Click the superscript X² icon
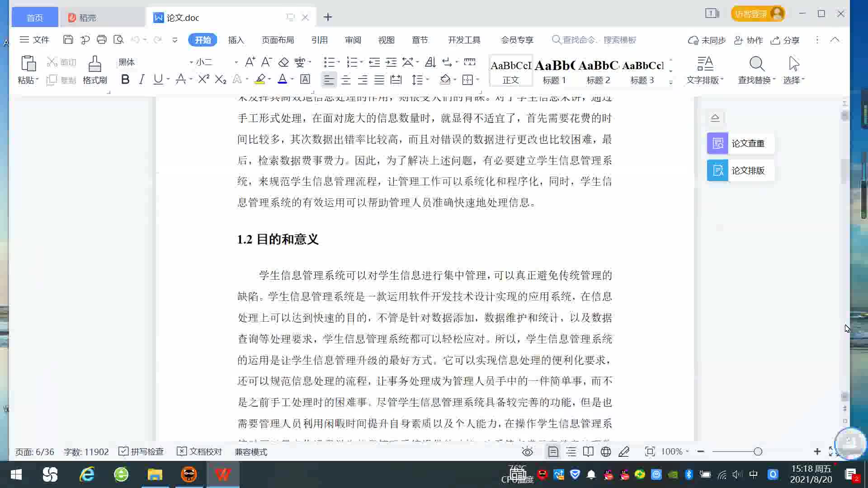868x488 pixels. point(203,80)
